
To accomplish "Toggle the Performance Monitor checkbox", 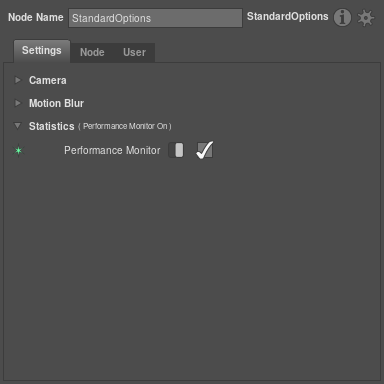I will click(204, 150).
